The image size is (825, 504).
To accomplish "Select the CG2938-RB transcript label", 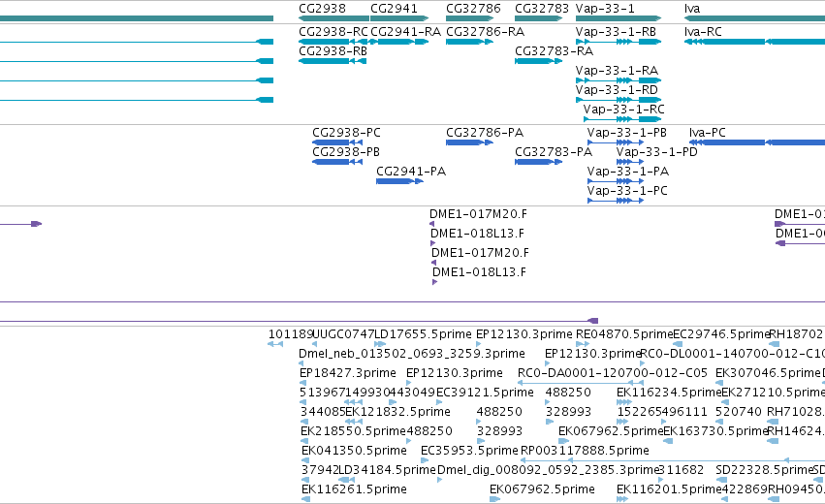I will (x=333, y=51).
